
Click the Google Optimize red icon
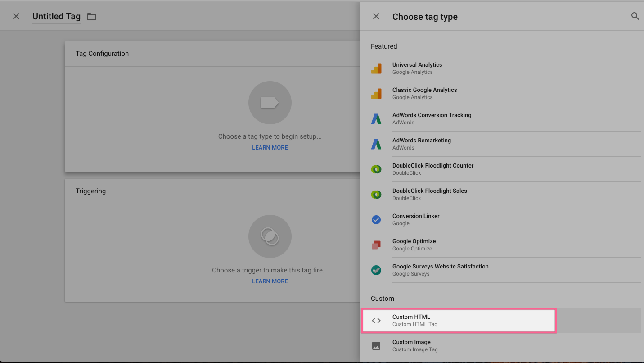pos(376,245)
